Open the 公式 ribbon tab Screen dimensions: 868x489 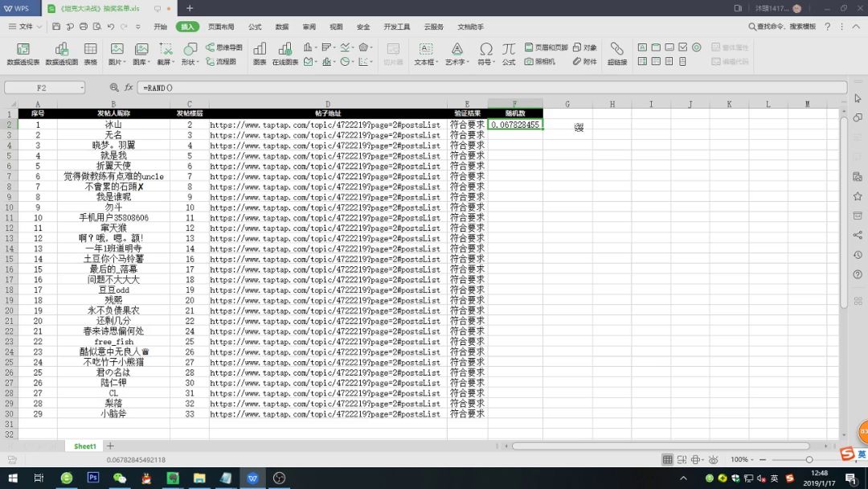click(255, 27)
